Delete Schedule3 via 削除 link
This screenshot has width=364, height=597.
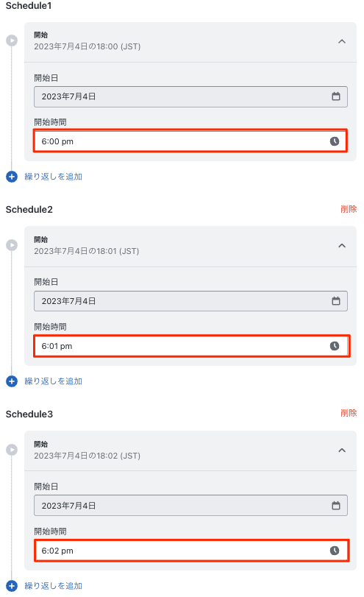[349, 413]
